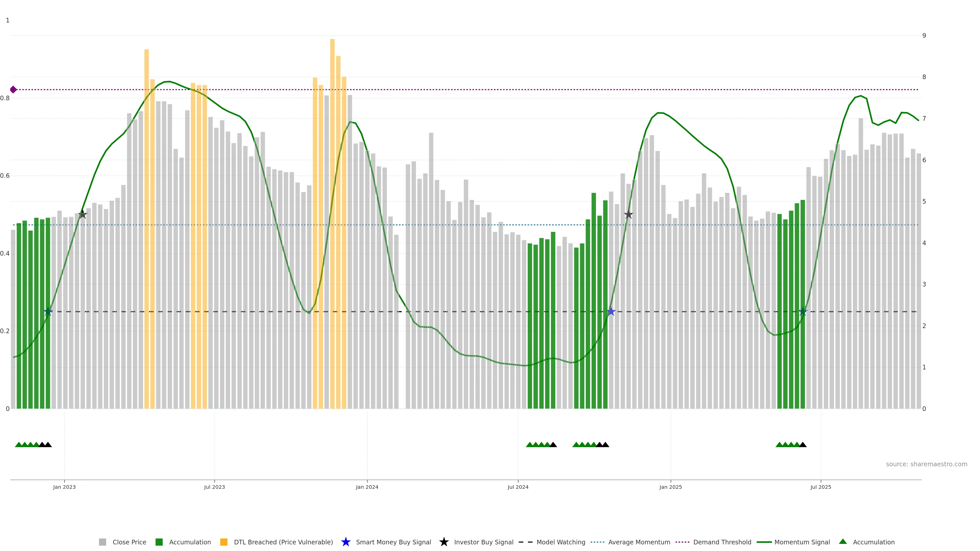The width and height of the screenshot is (980, 551).
Task: Click the black star near January 2023
Action: tap(82, 215)
